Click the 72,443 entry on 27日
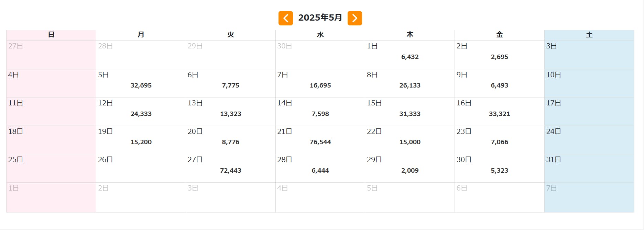644x230 pixels. 230,171
